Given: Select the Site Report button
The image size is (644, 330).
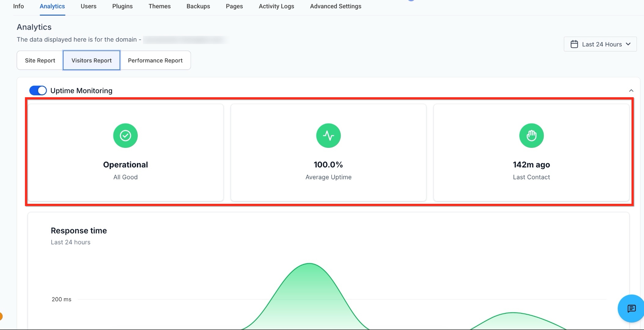Looking at the screenshot, I should click(x=40, y=61).
